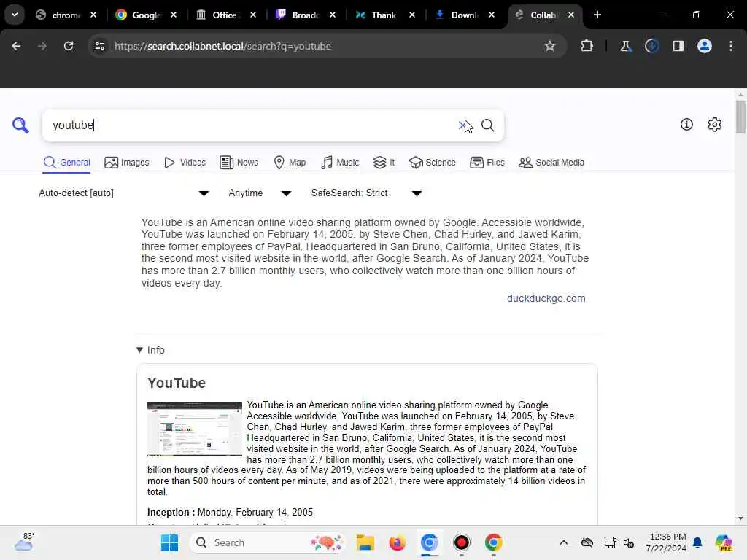Viewport: 747px width, 560px height.
Task: Click the page vertical scrollbar thumb
Action: point(740,117)
